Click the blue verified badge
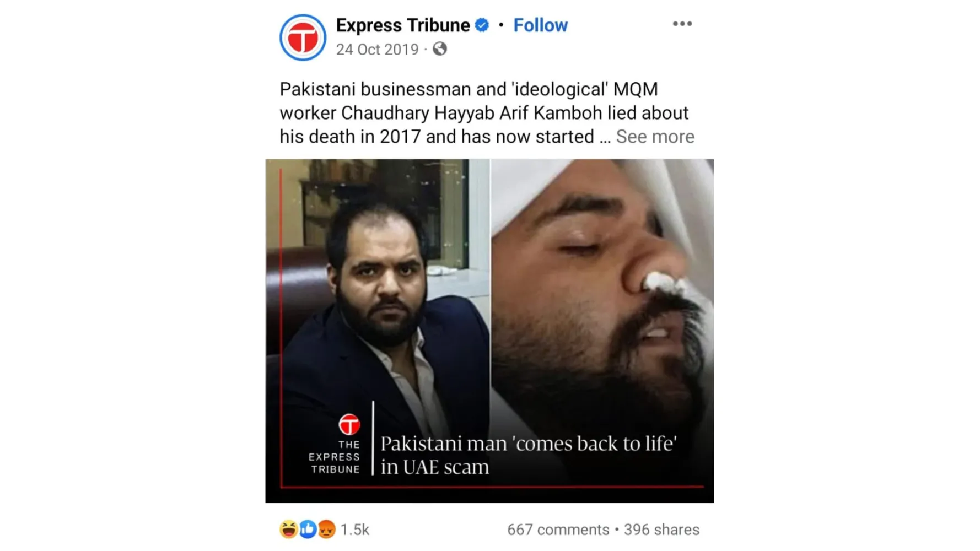 point(482,25)
